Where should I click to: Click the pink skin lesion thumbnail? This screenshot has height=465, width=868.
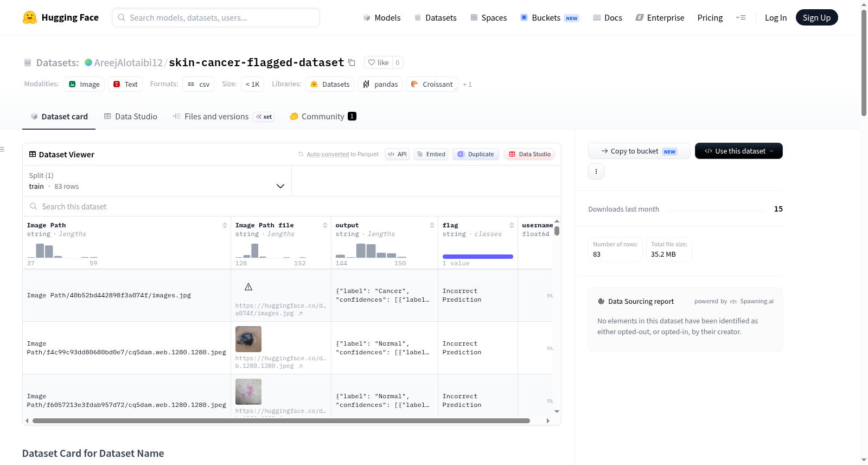[248, 392]
